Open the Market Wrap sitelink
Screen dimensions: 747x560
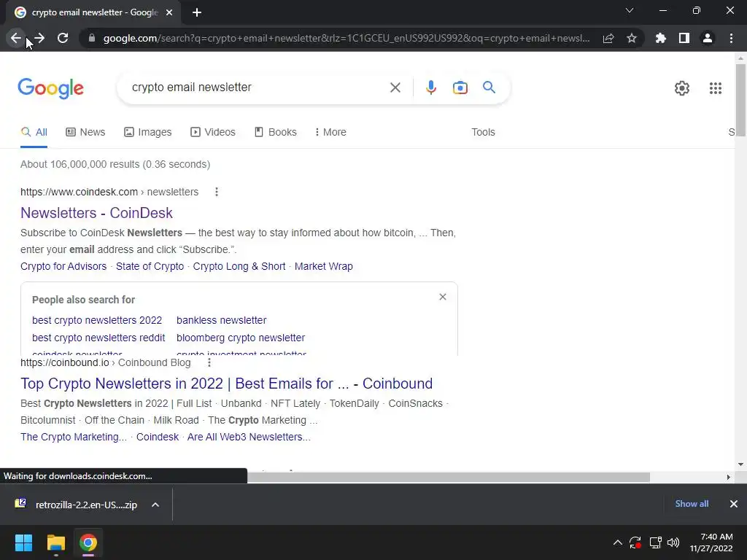(x=323, y=266)
